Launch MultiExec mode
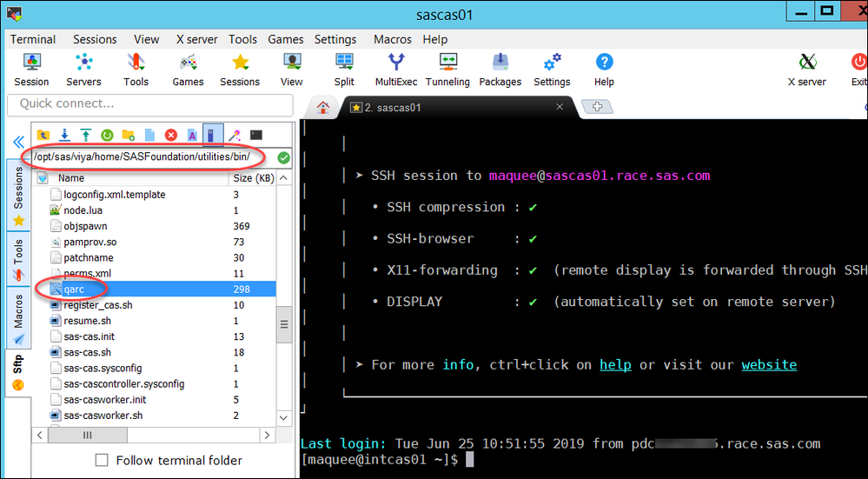This screenshot has width=868, height=479. tap(396, 70)
